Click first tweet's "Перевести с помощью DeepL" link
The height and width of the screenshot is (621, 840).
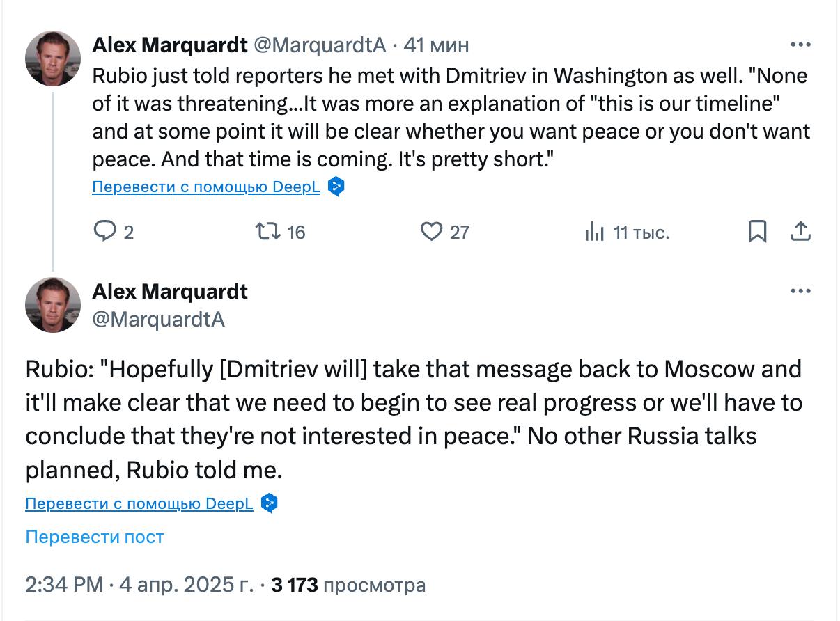click(x=206, y=187)
